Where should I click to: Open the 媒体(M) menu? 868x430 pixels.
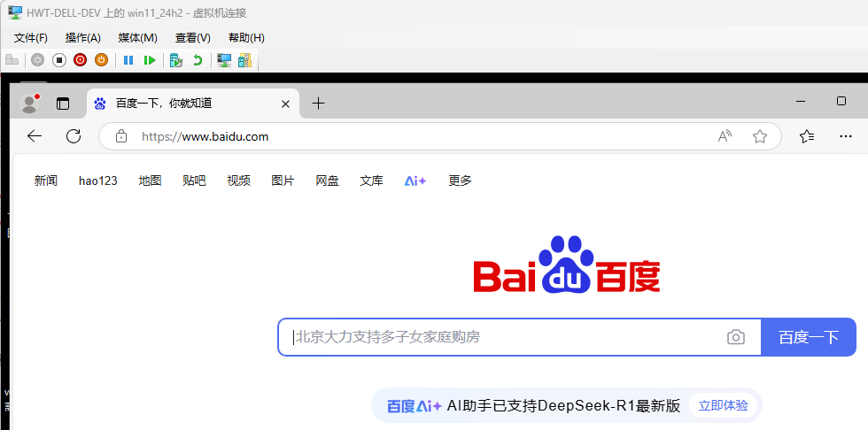tap(138, 38)
